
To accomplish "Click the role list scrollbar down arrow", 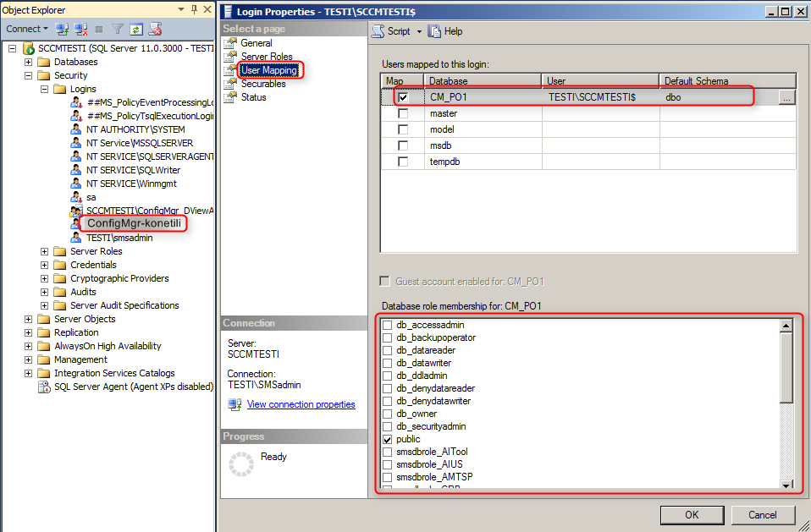I will tap(786, 485).
